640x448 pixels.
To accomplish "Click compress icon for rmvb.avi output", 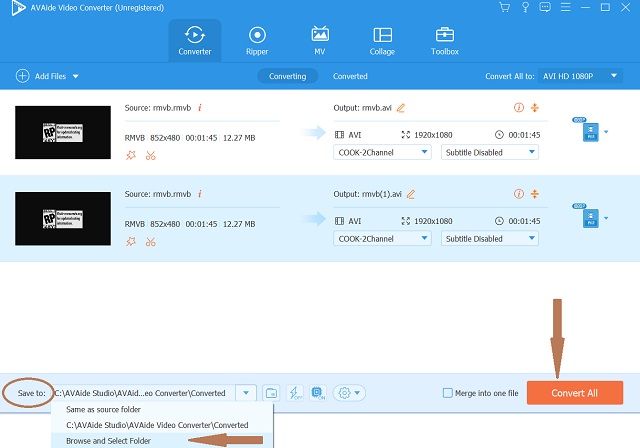I will [535, 108].
